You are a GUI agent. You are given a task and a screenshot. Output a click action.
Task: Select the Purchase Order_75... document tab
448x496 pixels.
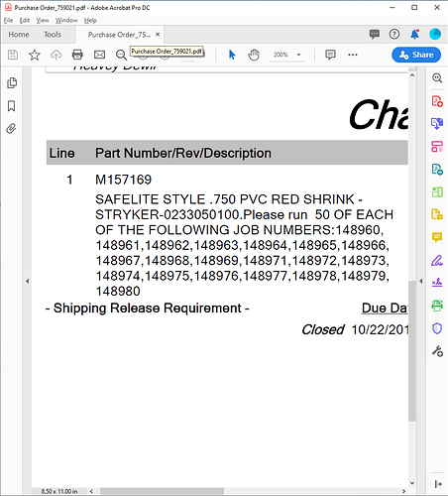pyautogui.click(x=119, y=35)
